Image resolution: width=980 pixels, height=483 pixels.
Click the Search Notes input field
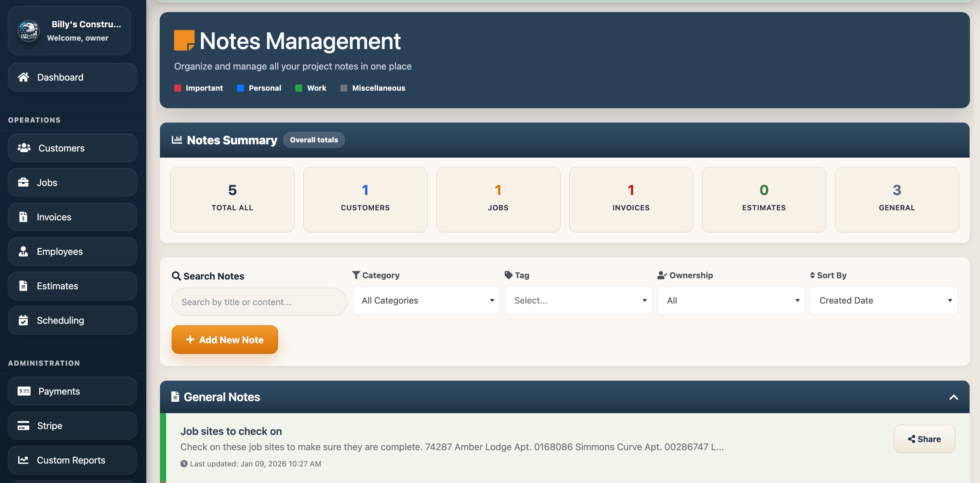[x=259, y=302]
